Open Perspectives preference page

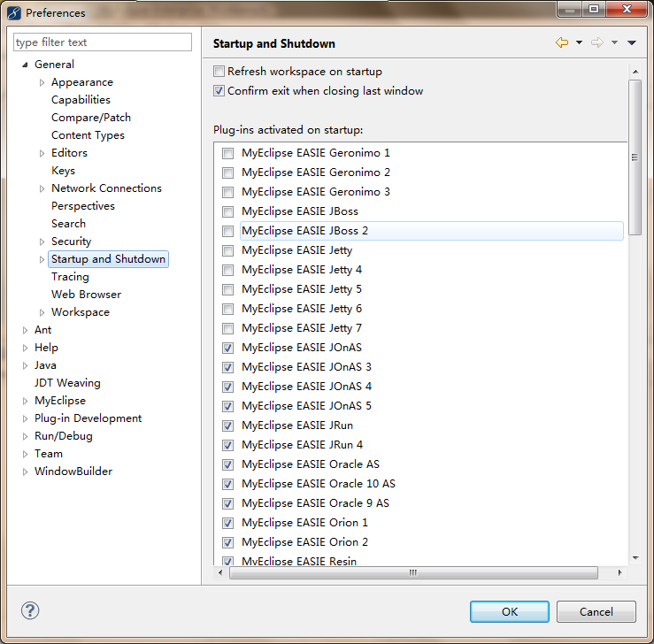pos(83,206)
